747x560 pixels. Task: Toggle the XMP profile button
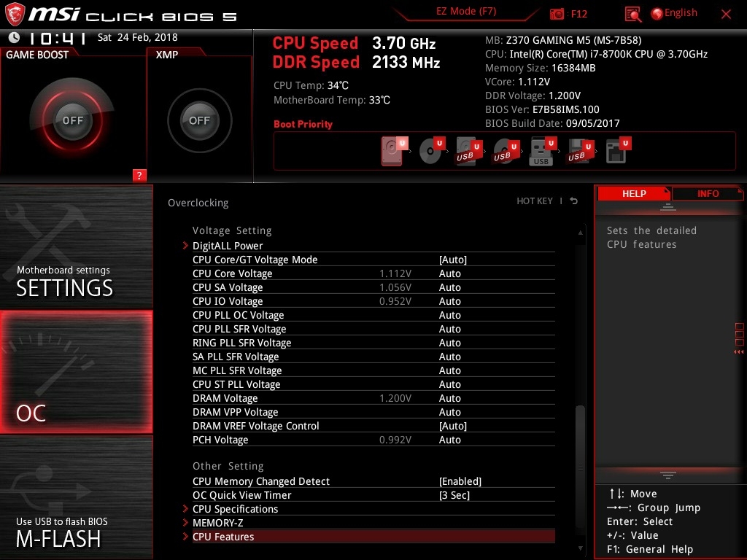pos(199,120)
